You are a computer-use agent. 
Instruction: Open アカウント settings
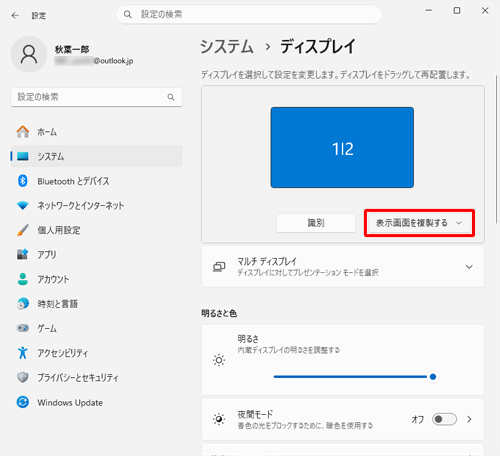pyautogui.click(x=96, y=279)
